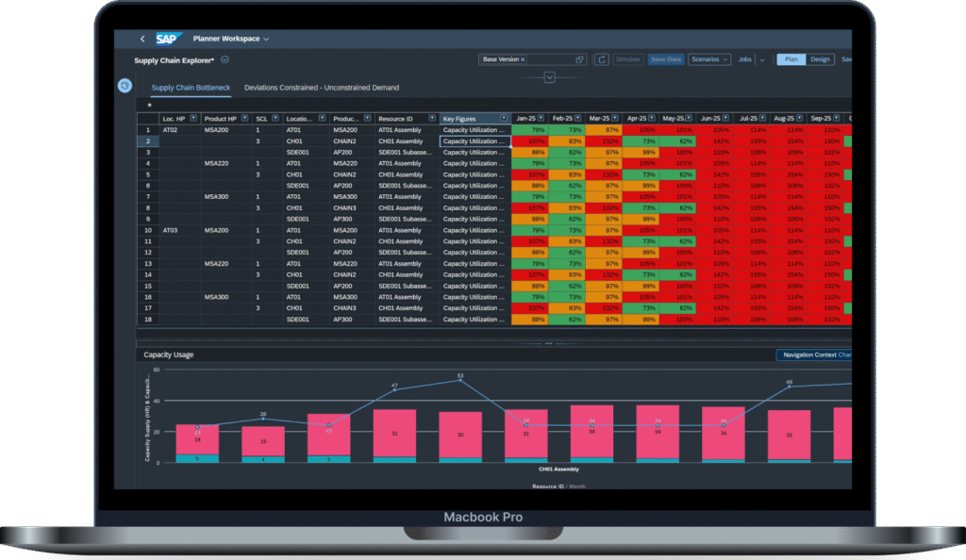Open Deviations Constrained - Unconstrained Demand tab
This screenshot has width=966, height=560.
pyautogui.click(x=322, y=88)
